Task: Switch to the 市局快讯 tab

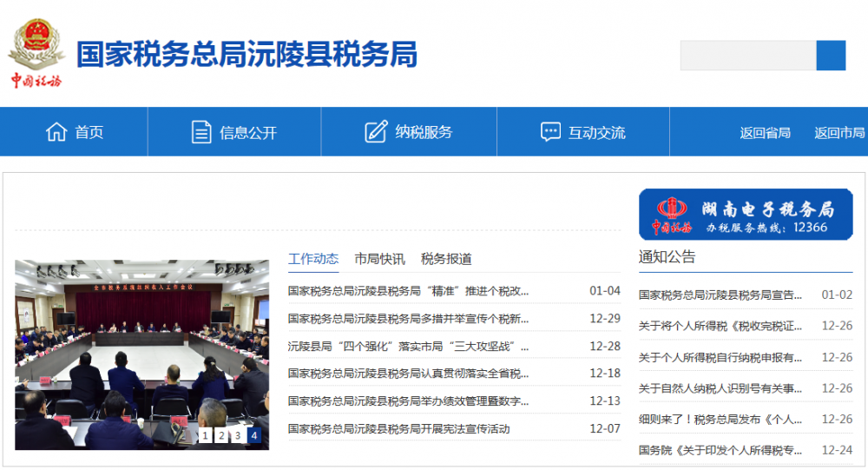Action: click(x=380, y=259)
